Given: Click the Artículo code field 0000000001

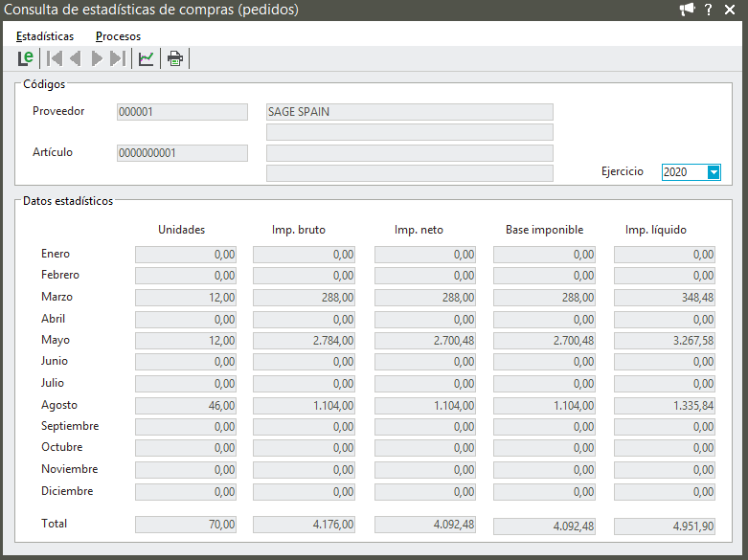Looking at the screenshot, I should click(x=182, y=153).
